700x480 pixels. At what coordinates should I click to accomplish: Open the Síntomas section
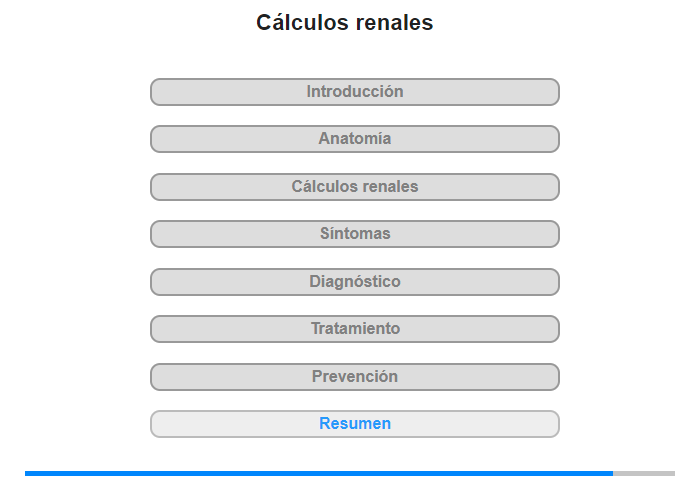(354, 234)
